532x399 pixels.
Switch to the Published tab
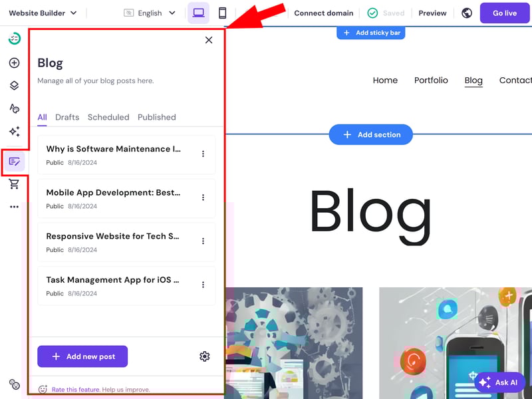[x=157, y=118]
